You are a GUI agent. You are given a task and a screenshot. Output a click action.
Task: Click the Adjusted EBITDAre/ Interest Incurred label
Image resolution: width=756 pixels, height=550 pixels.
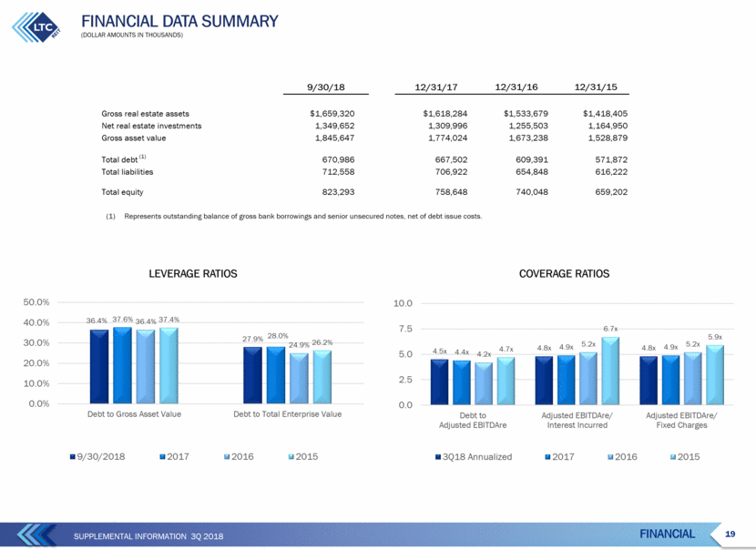[x=577, y=421]
